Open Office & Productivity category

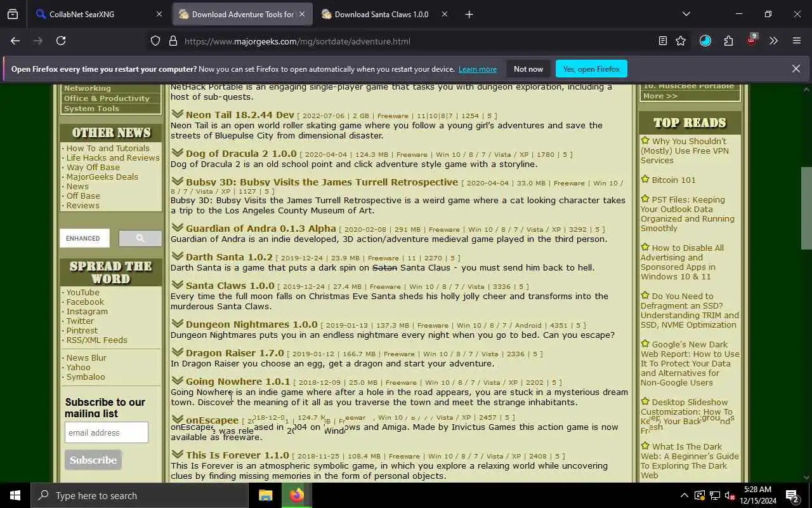107,98
